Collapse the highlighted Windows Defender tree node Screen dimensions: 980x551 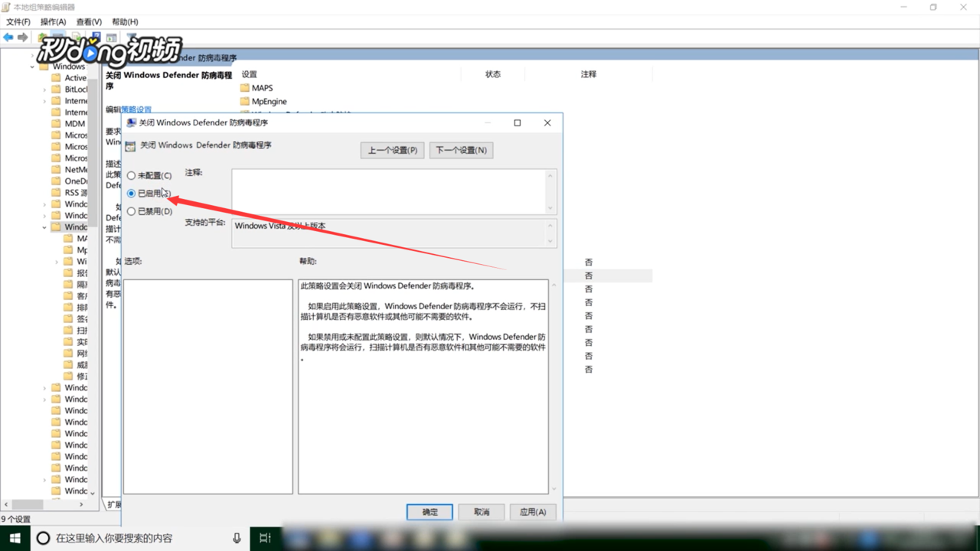pos(44,227)
